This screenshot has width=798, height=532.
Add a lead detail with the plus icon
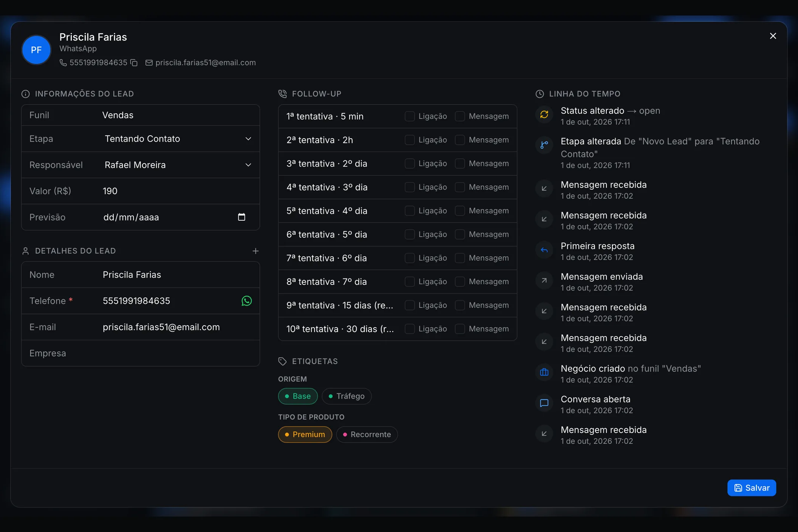click(x=255, y=251)
